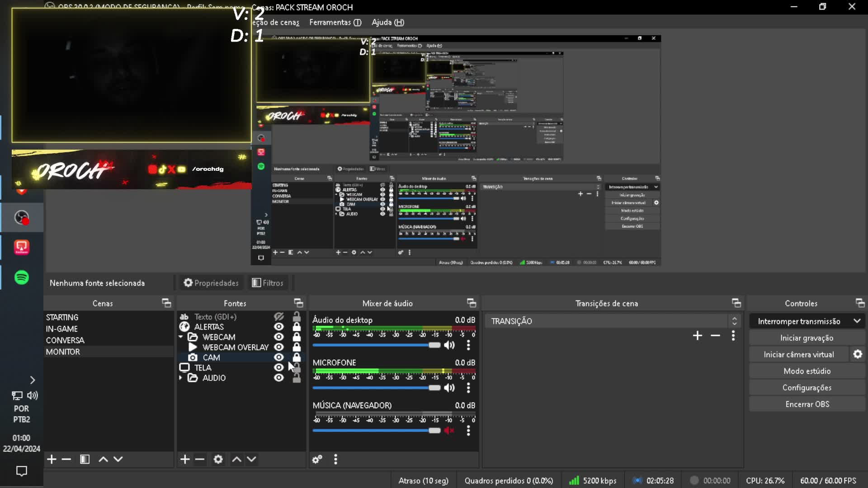Unlock the WEBCAM OVERLAY source
This screenshot has width=868, height=488.
tap(297, 347)
